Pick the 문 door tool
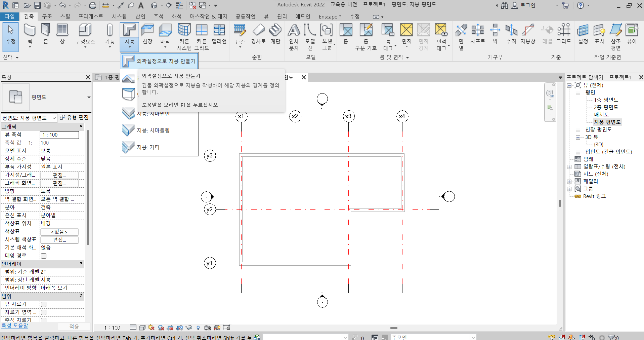 point(46,34)
